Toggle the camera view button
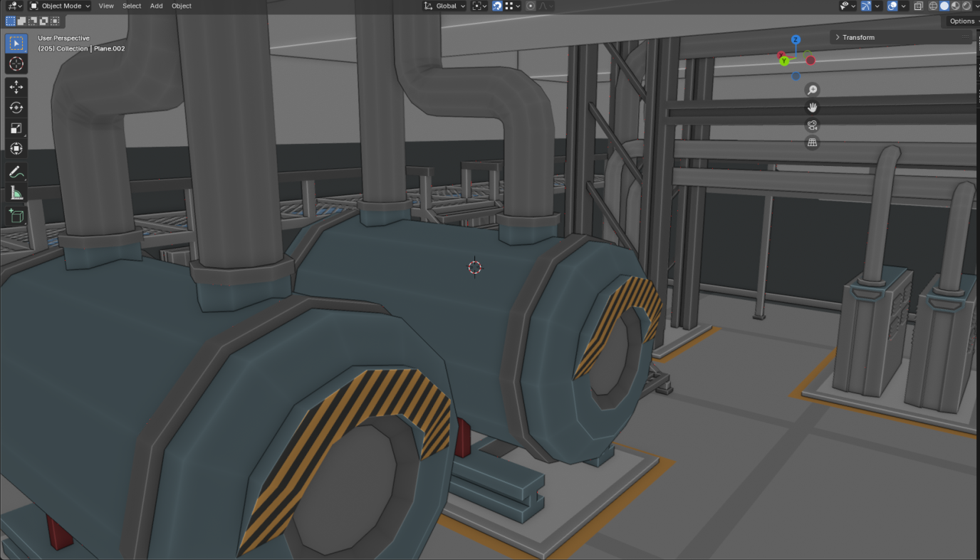980x560 pixels. (x=811, y=125)
